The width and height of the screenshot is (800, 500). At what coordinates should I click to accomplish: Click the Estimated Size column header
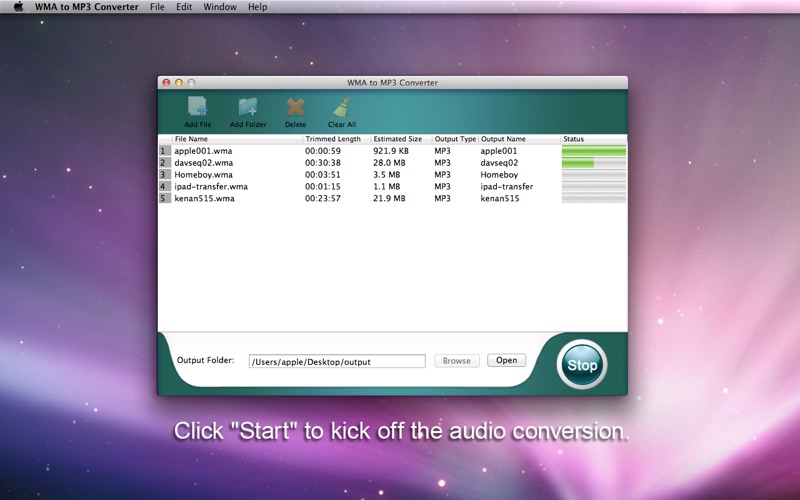[x=402, y=139]
